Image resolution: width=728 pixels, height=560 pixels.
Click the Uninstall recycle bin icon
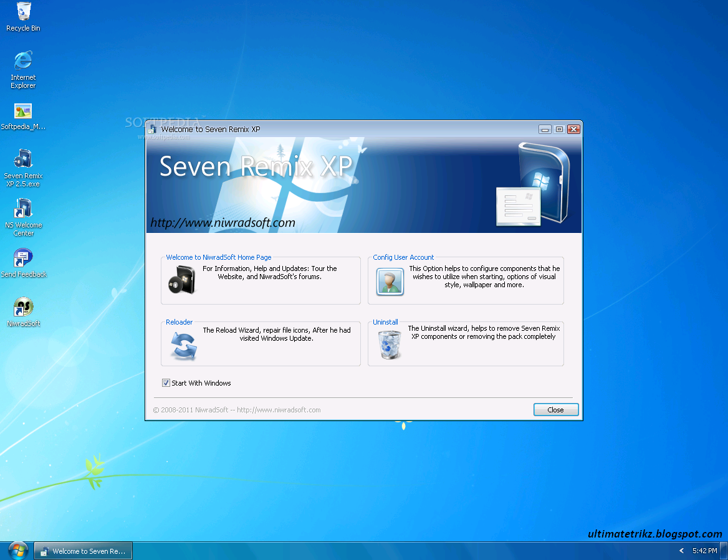[390, 344]
